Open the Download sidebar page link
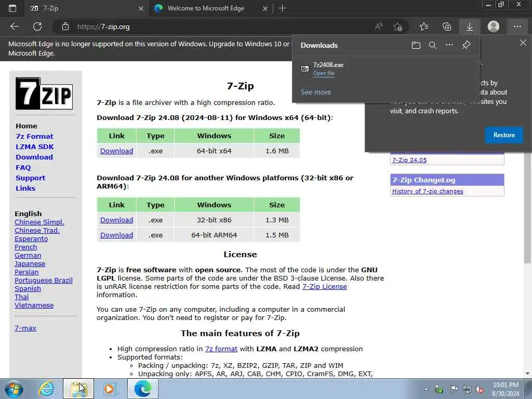This screenshot has height=399, width=532. tap(34, 157)
